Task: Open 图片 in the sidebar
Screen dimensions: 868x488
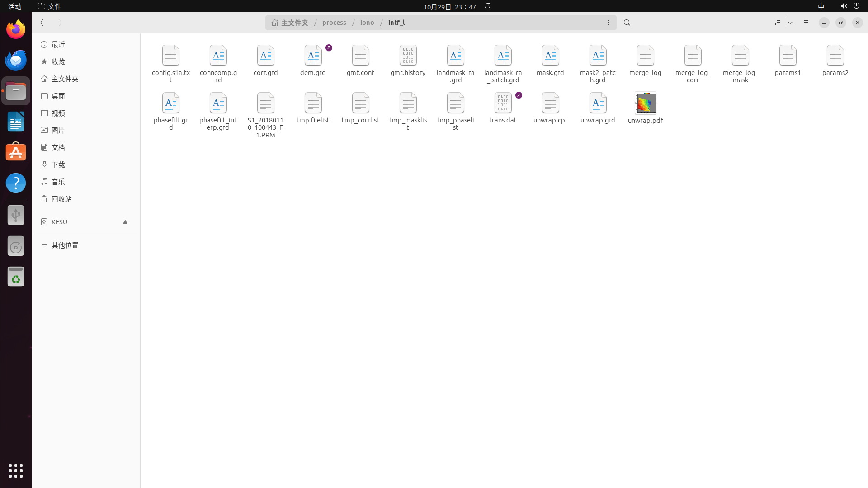Action: [58, 130]
